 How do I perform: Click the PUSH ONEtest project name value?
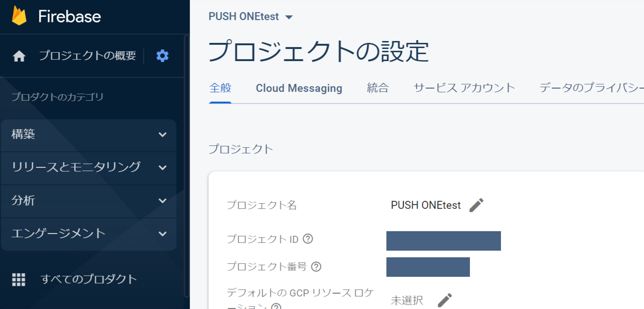[x=425, y=205]
